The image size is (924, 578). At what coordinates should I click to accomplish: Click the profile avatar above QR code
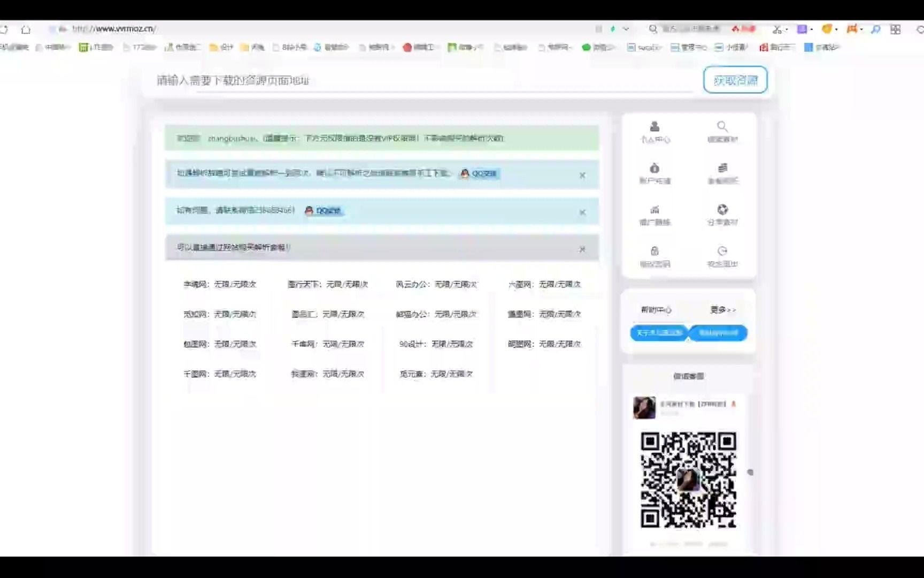[644, 408]
